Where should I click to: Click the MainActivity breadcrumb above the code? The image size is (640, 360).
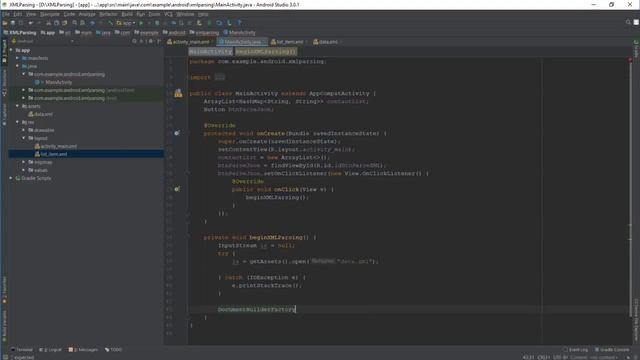pos(211,52)
